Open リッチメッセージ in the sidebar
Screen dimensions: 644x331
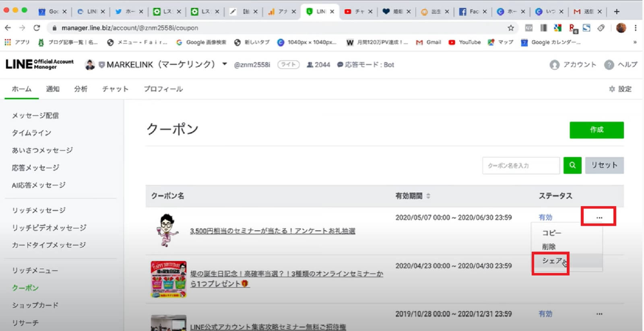point(39,210)
